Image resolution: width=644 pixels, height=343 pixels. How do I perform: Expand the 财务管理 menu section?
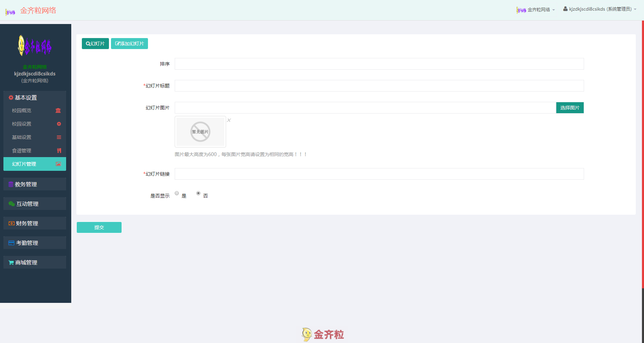pos(35,223)
